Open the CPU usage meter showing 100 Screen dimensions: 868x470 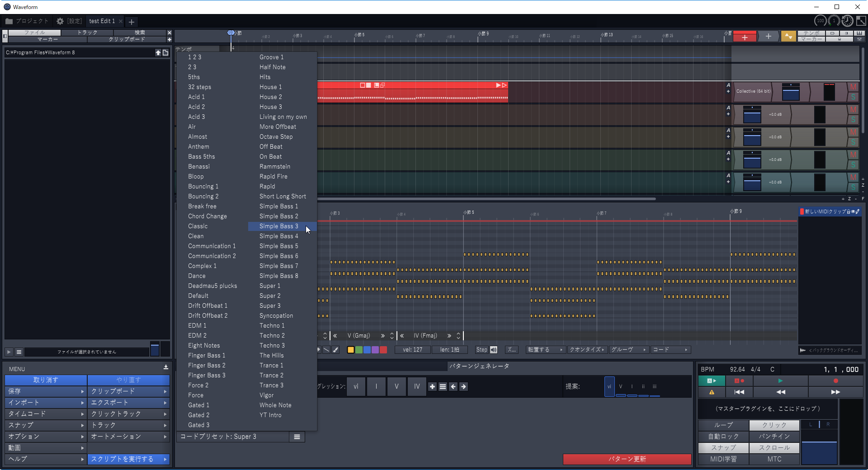[821, 21]
